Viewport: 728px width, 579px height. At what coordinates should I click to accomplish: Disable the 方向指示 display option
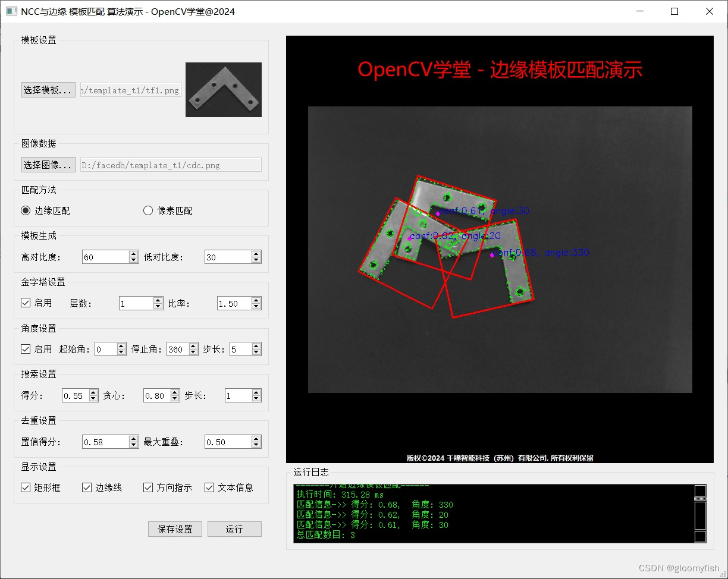click(x=147, y=487)
